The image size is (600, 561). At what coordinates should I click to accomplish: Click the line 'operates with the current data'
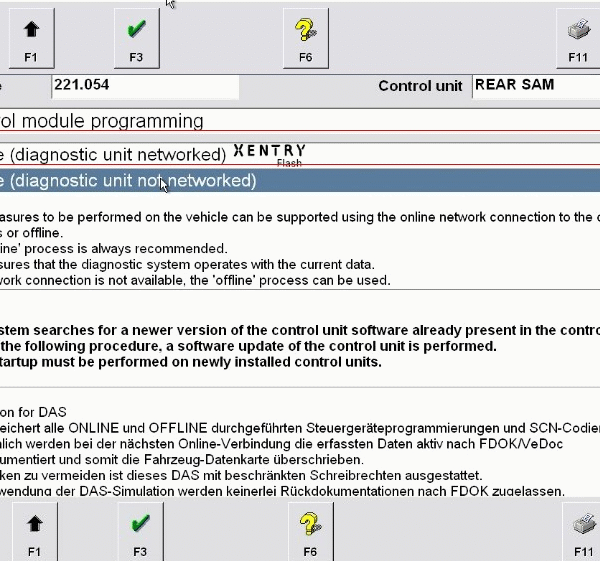(x=188, y=264)
